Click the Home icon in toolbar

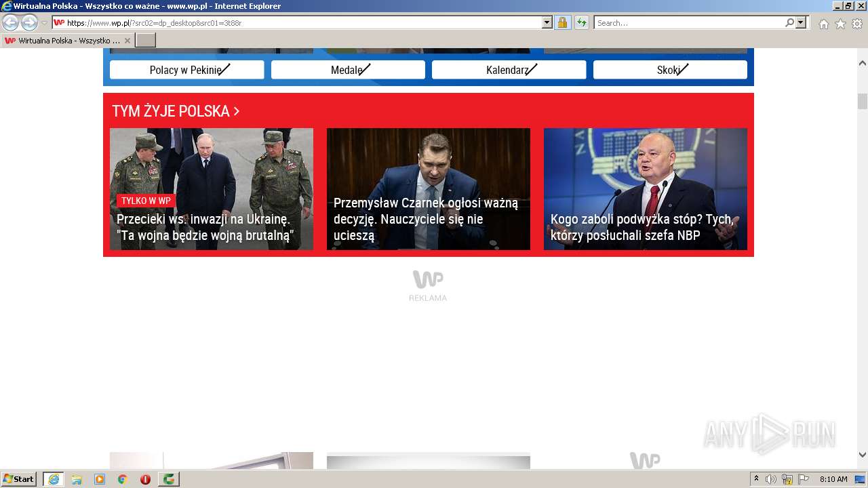tap(823, 24)
